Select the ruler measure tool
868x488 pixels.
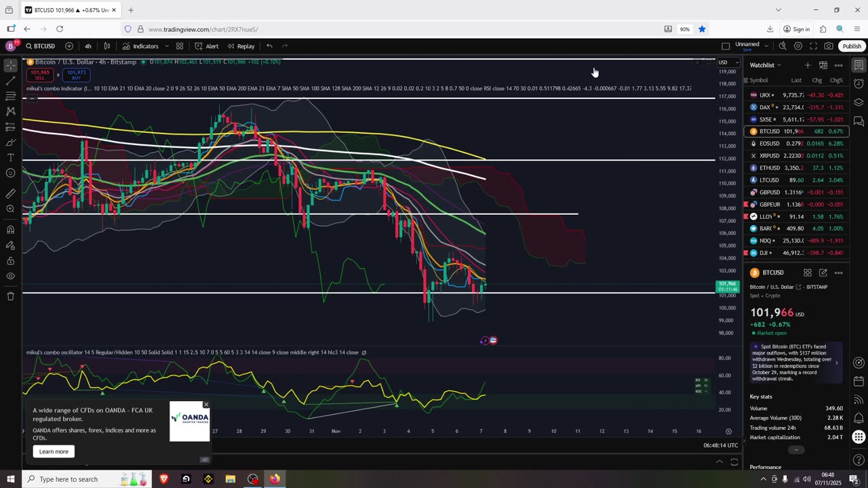pyautogui.click(x=10, y=194)
